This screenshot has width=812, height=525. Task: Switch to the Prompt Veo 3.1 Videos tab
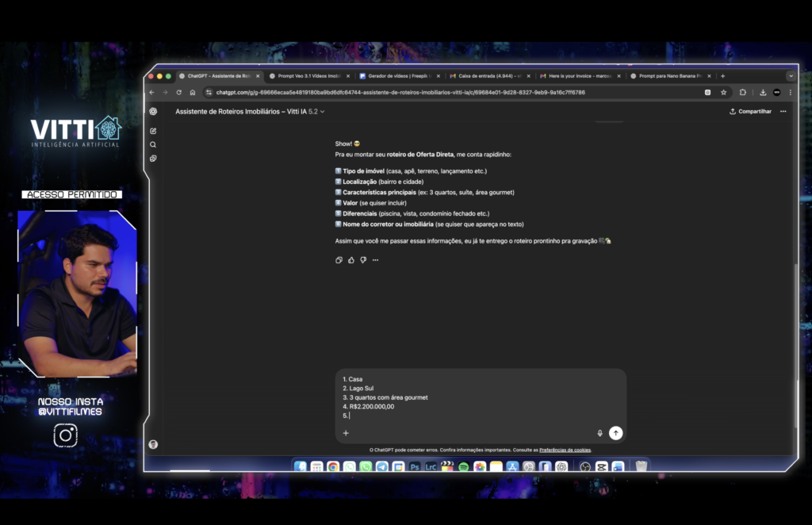(308, 76)
